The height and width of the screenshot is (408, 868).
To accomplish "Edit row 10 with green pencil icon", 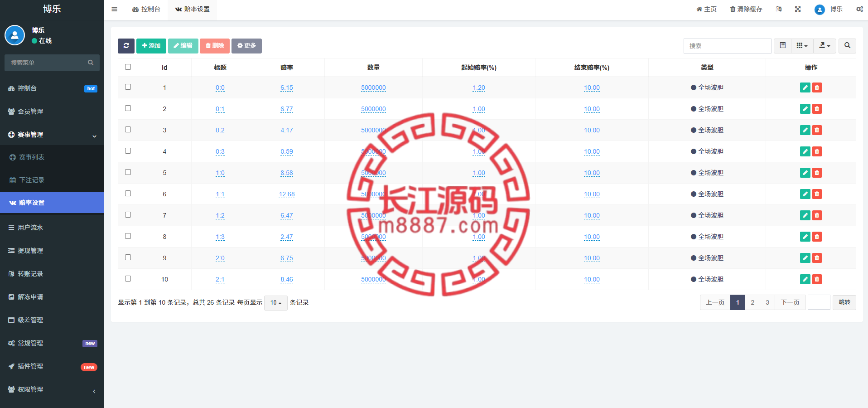I will 805,279.
